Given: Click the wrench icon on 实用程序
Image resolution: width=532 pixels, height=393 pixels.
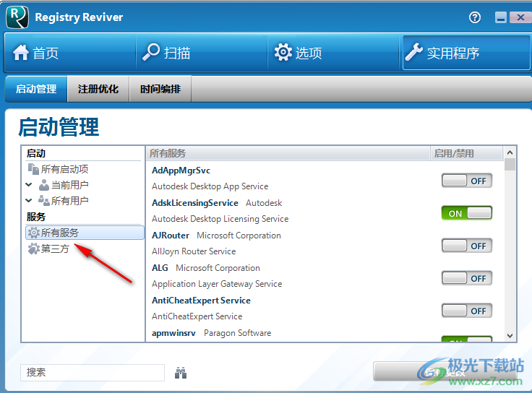Looking at the screenshot, I should coord(414,52).
